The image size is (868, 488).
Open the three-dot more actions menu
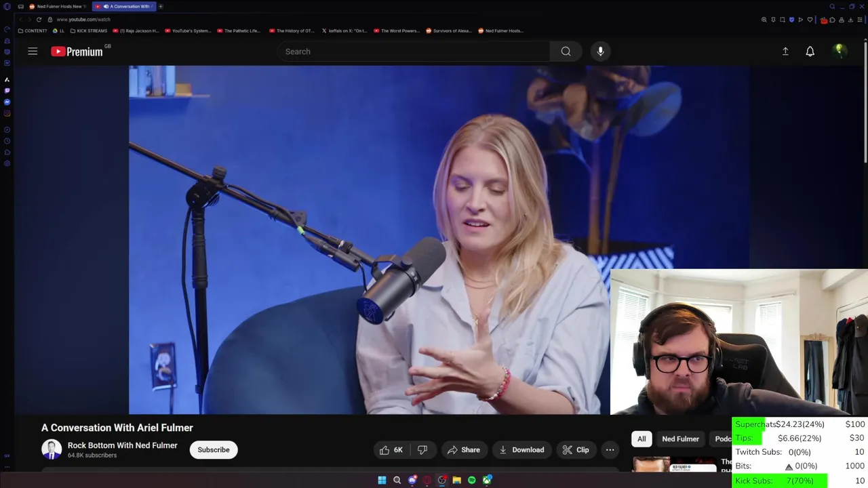[610, 450]
